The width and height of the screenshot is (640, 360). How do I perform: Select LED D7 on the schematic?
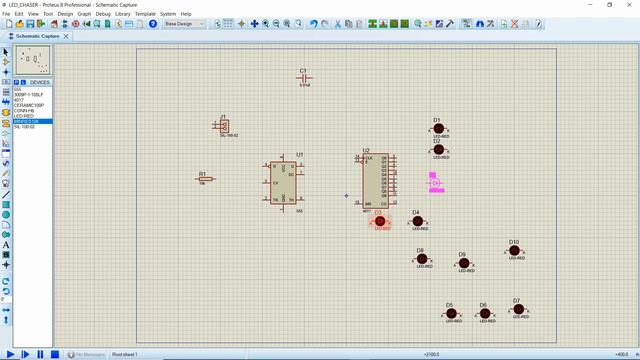click(518, 309)
